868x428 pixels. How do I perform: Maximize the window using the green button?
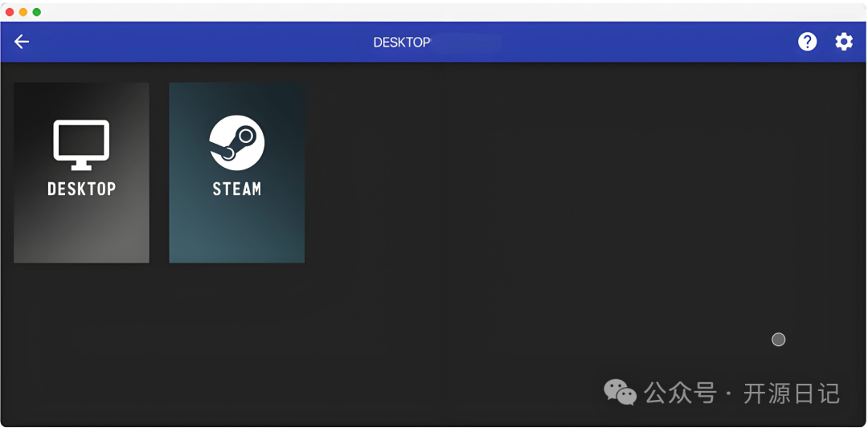37,12
